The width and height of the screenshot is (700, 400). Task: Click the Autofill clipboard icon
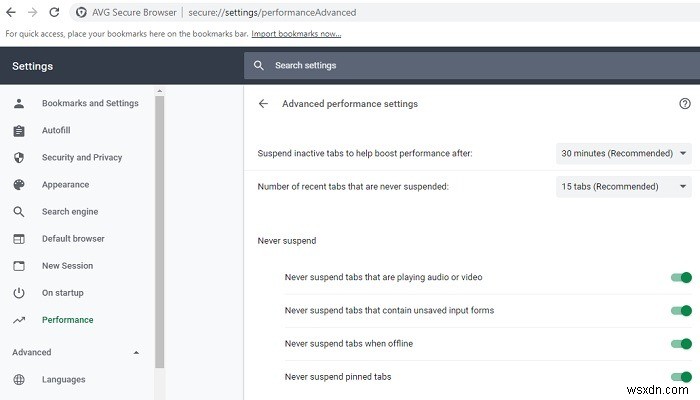(18, 131)
